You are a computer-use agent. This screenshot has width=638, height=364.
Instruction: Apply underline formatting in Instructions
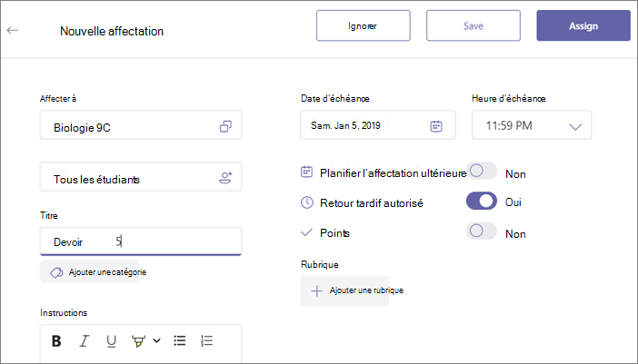point(111,341)
